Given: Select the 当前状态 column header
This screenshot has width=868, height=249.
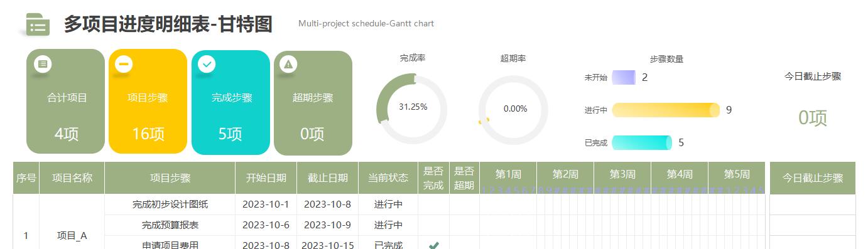Looking at the screenshot, I should tap(388, 178).
